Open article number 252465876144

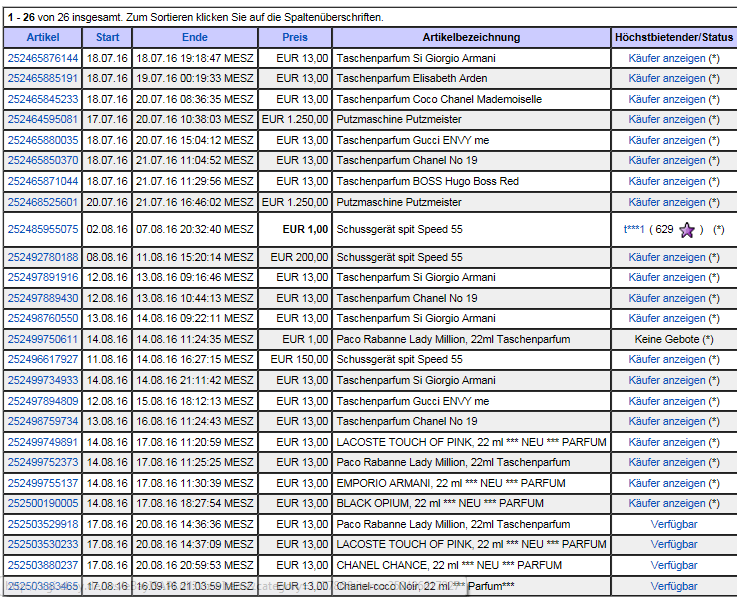click(43, 58)
